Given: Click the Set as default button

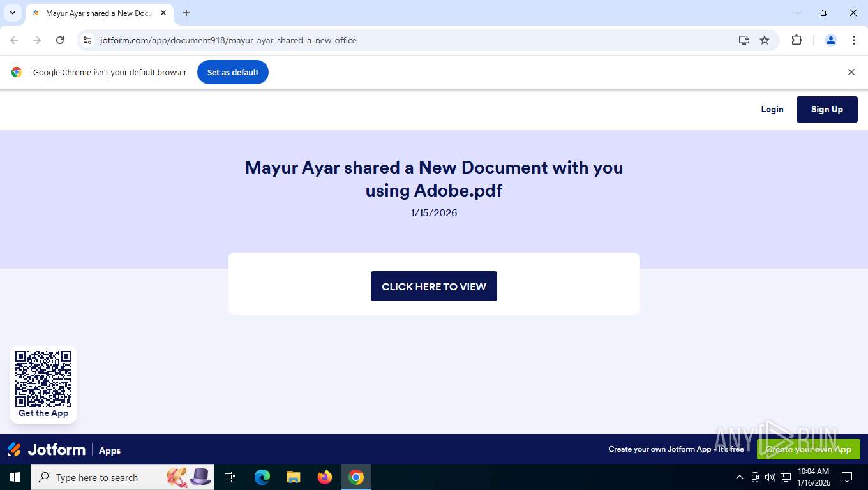Looking at the screenshot, I should tap(233, 72).
